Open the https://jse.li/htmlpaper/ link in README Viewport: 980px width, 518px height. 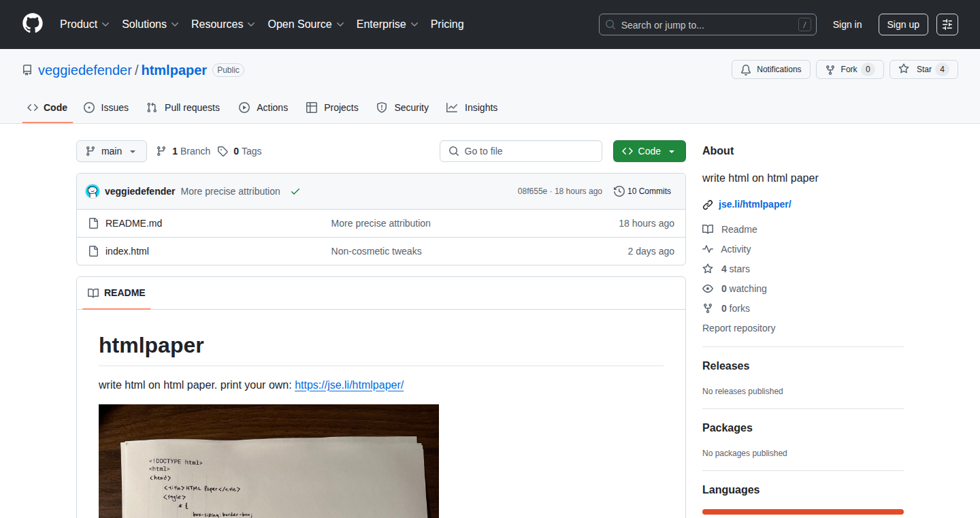[x=349, y=385]
